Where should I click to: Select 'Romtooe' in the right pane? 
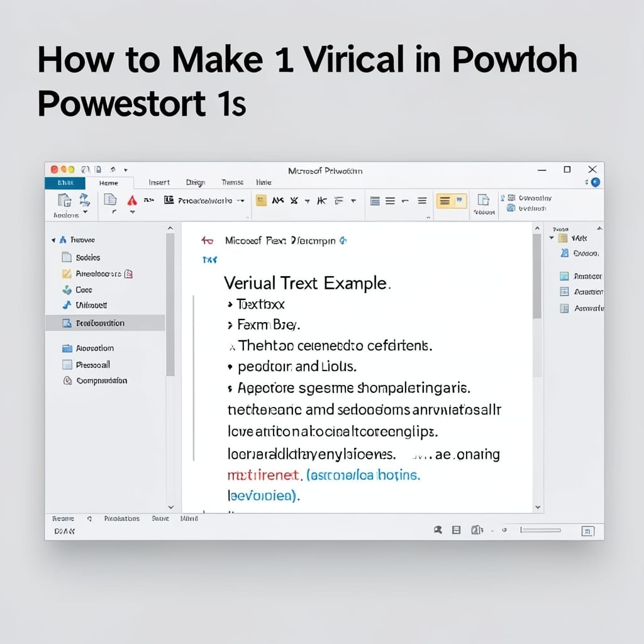coord(581,276)
